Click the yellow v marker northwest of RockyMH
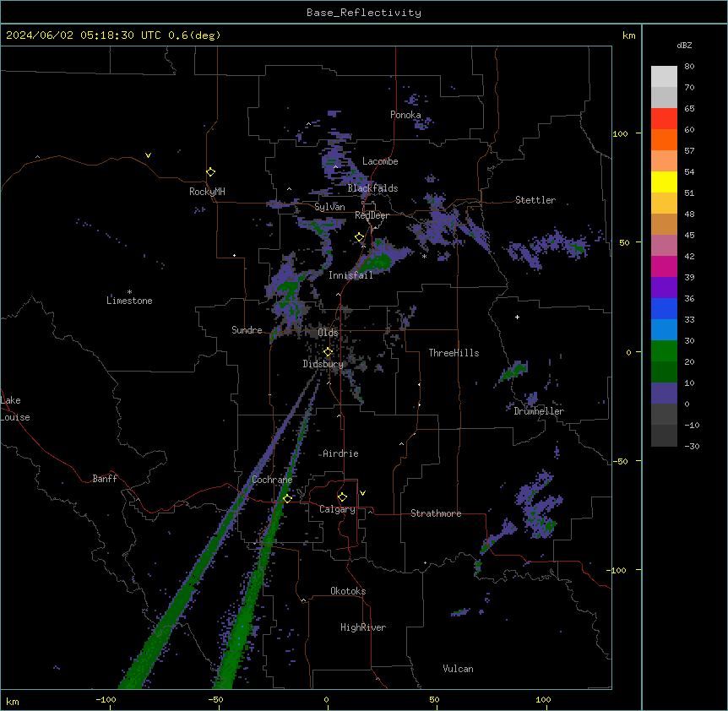Screen dimensions: 728x711 [148, 155]
